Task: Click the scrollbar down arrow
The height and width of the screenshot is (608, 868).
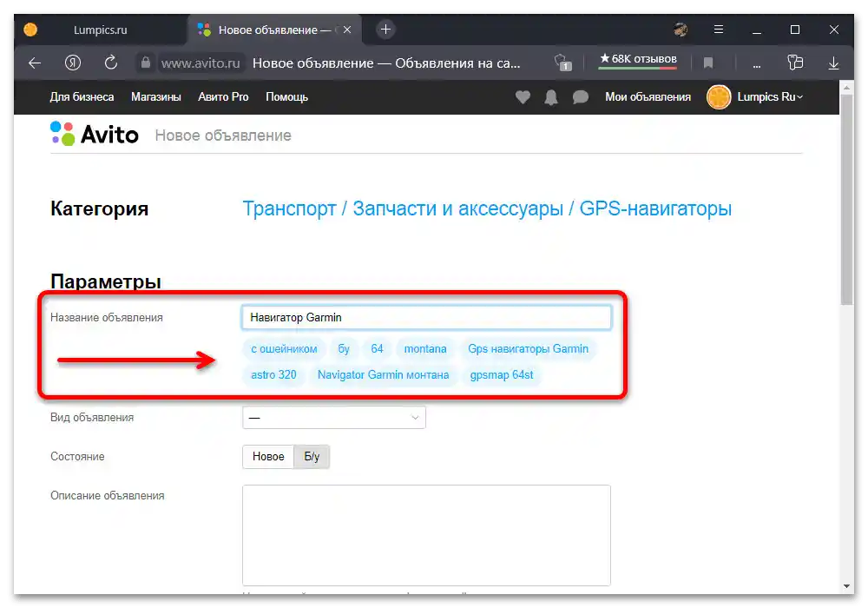Action: pyautogui.click(x=846, y=585)
